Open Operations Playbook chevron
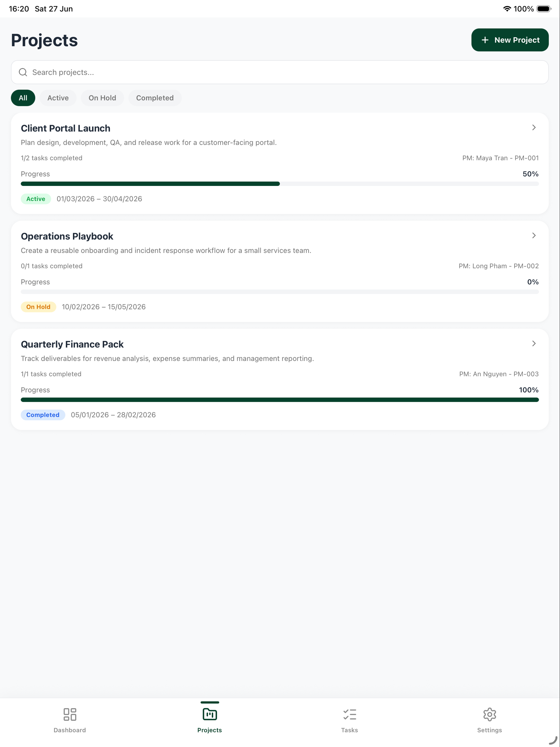Image resolution: width=560 pixels, height=747 pixels. pos(534,236)
